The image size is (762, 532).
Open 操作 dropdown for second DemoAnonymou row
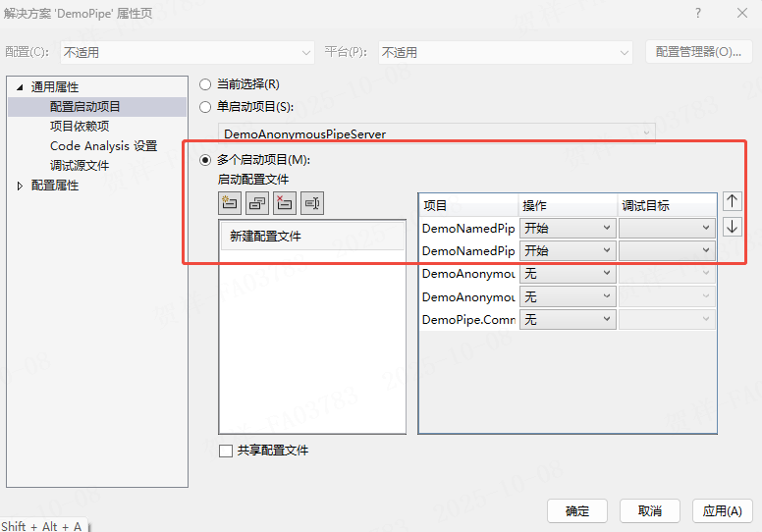click(568, 296)
